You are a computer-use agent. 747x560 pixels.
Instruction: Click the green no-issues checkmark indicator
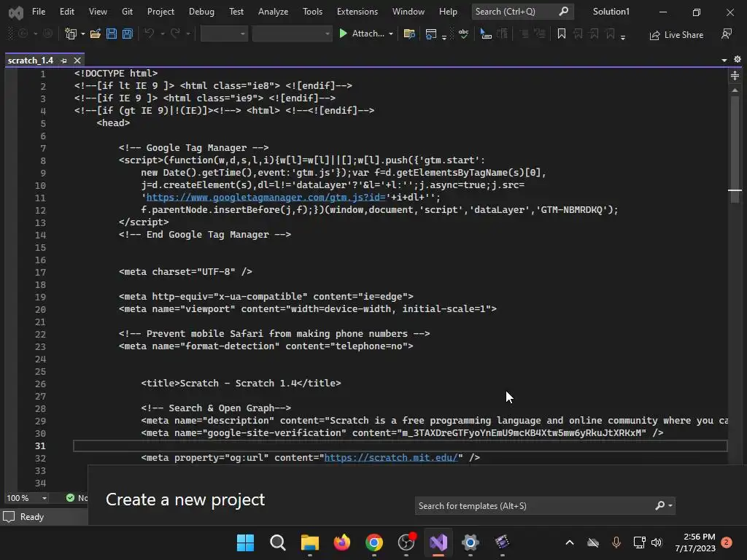(x=70, y=498)
